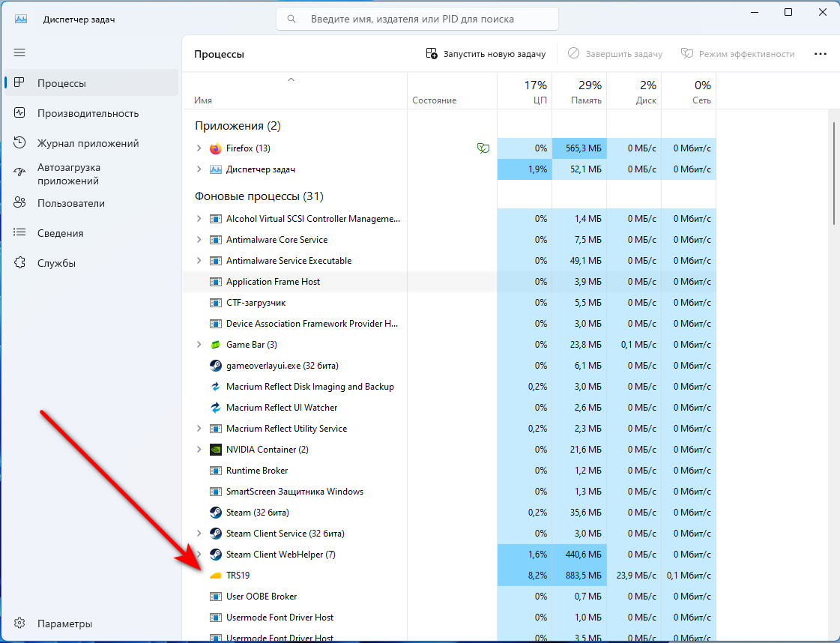
Task: Click the vertical scrollbar of process list
Action: [833, 174]
